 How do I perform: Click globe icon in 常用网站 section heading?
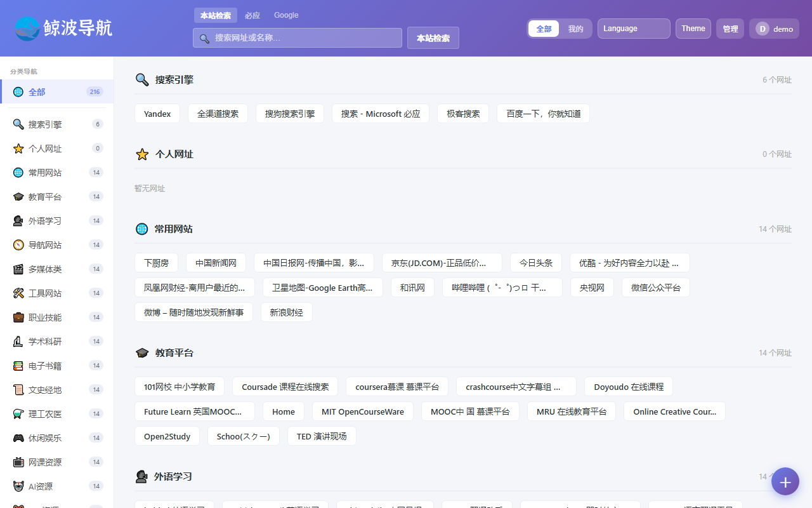click(x=142, y=229)
